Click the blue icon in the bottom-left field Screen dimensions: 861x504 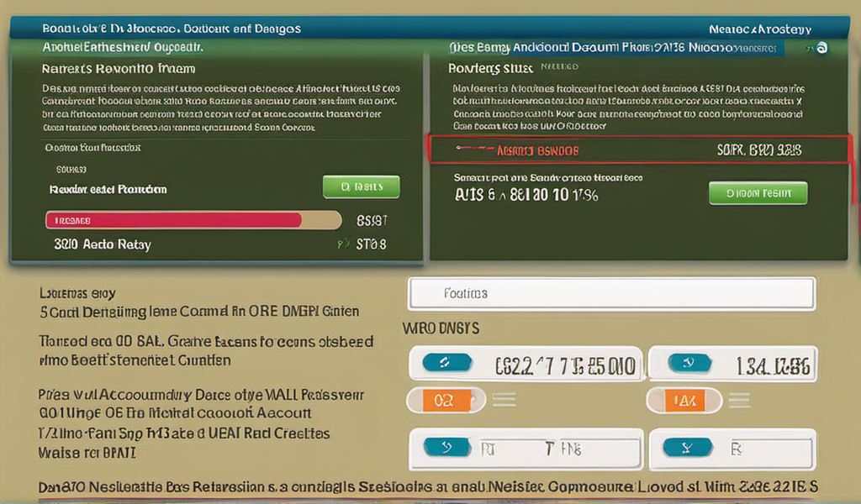coord(445,449)
